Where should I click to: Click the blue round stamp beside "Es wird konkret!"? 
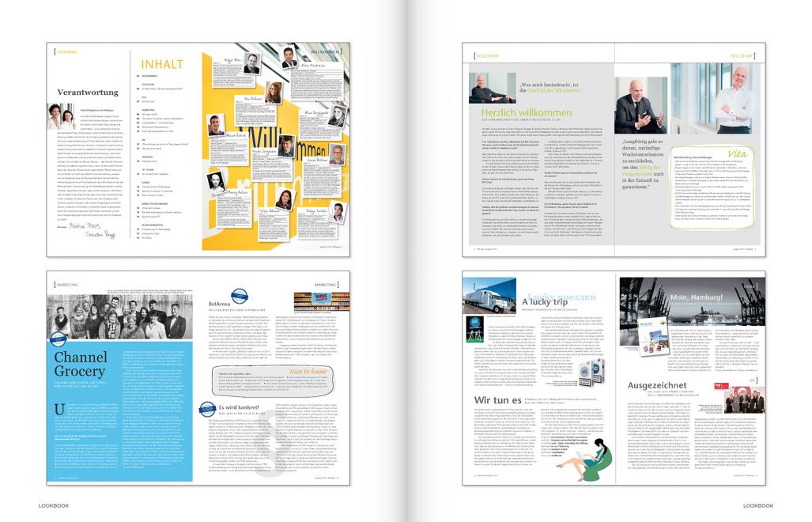click(x=208, y=409)
